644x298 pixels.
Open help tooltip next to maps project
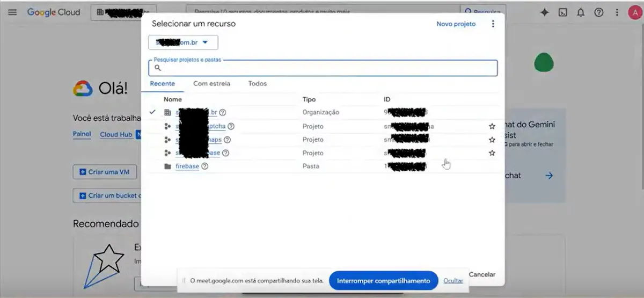227,140
